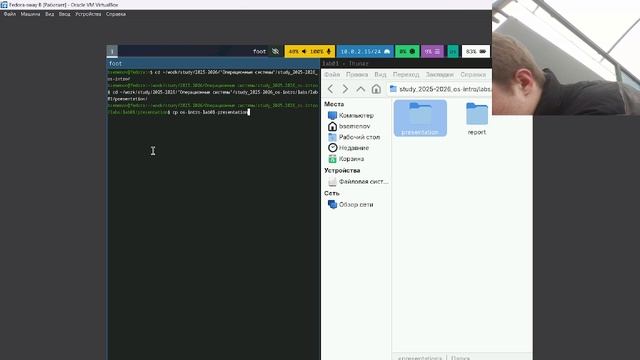Open VirtualBox Устройства menu
Viewport: 640px width, 360px height.
click(88, 14)
